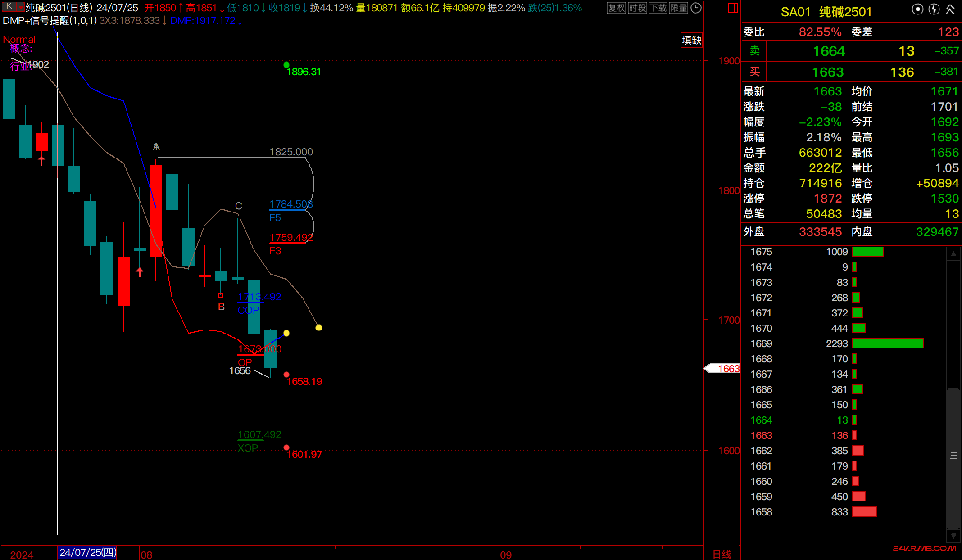Click the DMP:1917.172 indicator value

pos(206,20)
